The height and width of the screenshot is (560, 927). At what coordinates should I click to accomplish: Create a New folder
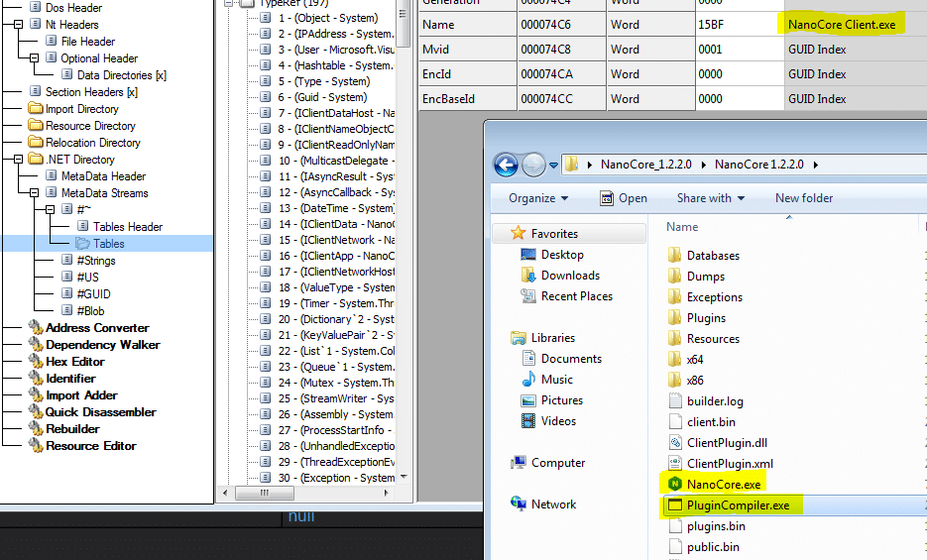[x=804, y=198]
